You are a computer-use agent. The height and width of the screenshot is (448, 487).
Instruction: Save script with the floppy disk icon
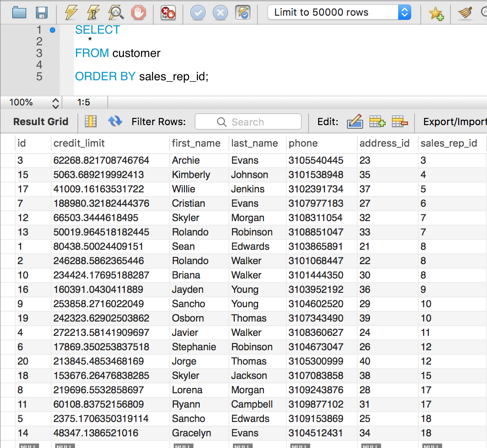42,13
